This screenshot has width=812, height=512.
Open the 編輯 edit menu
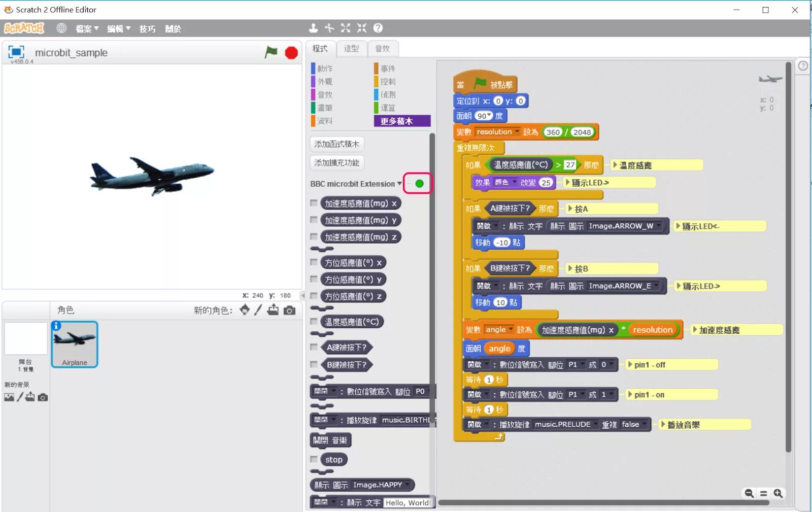coord(118,29)
